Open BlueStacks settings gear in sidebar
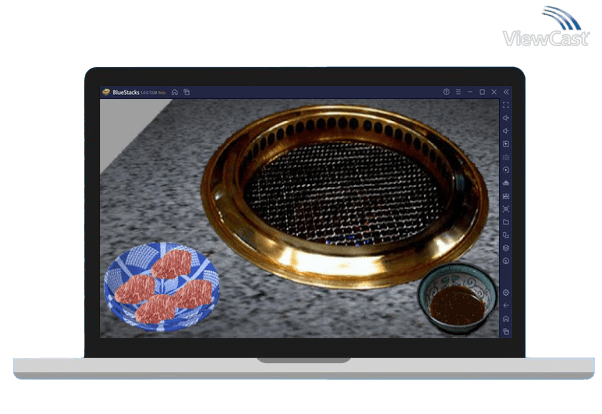Image resolution: width=602 pixels, height=414 pixels. 506,293
